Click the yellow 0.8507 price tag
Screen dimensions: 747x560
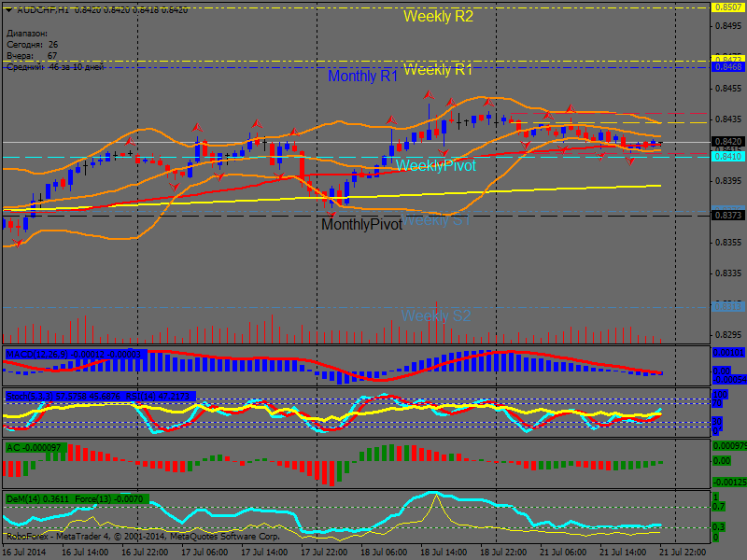point(728,7)
